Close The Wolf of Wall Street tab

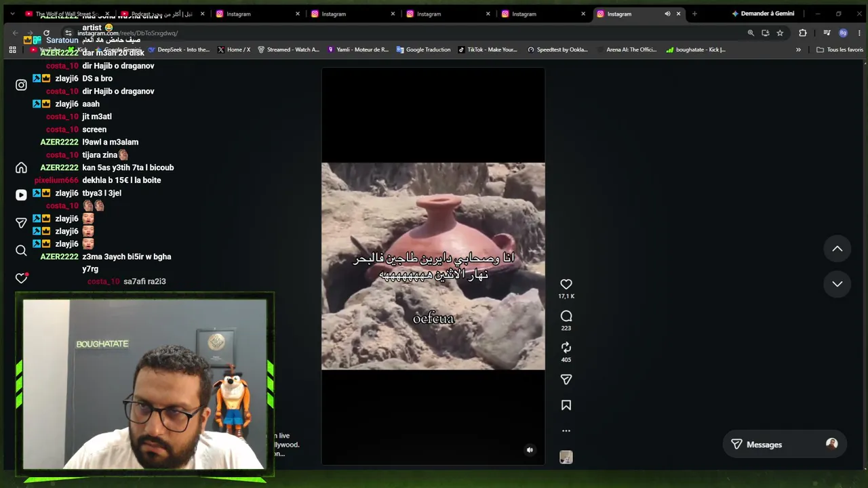(x=107, y=14)
